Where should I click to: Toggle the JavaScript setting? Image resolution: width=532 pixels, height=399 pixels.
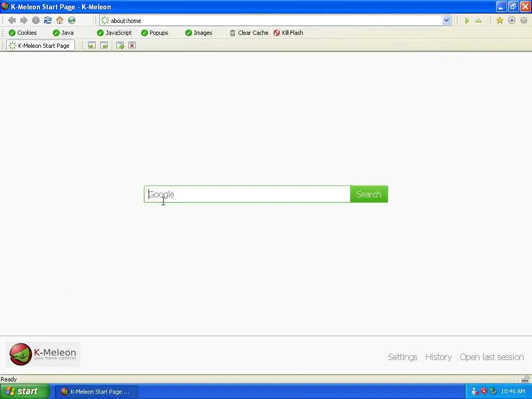[x=114, y=33]
